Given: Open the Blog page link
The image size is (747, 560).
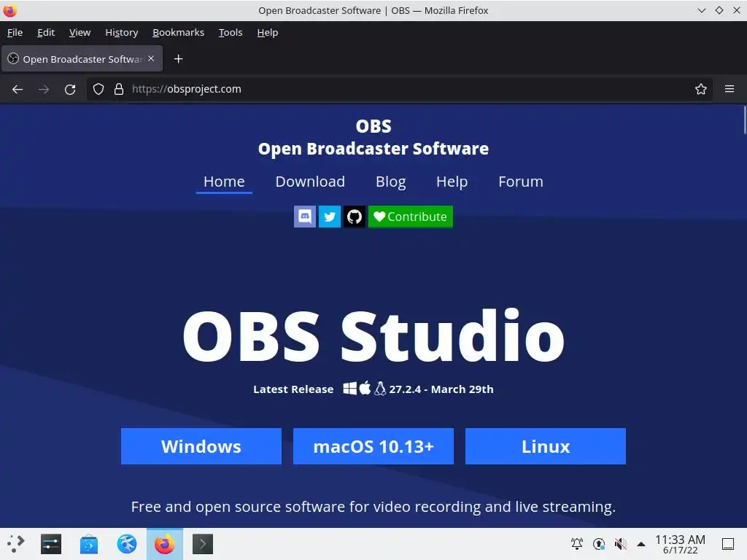Looking at the screenshot, I should click(x=391, y=182).
